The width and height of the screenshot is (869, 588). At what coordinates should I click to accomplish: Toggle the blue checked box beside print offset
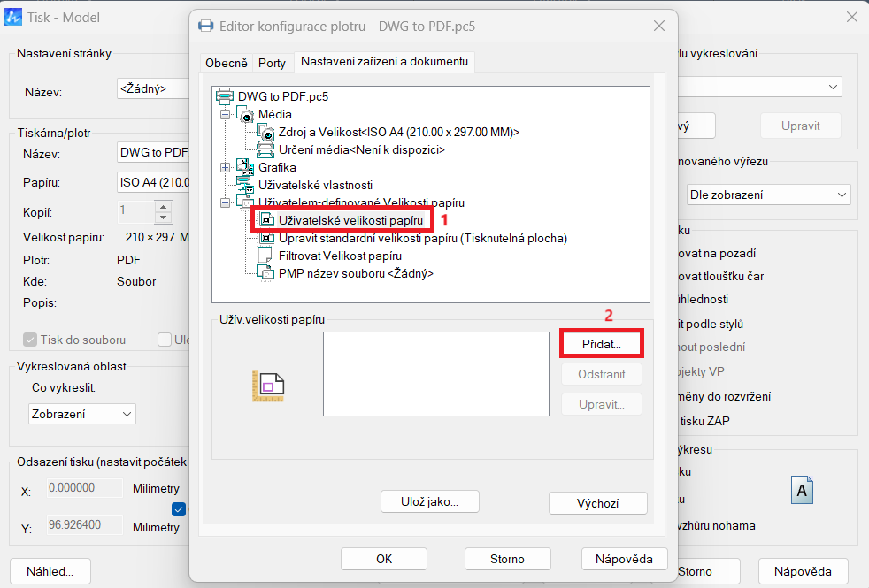click(x=179, y=508)
